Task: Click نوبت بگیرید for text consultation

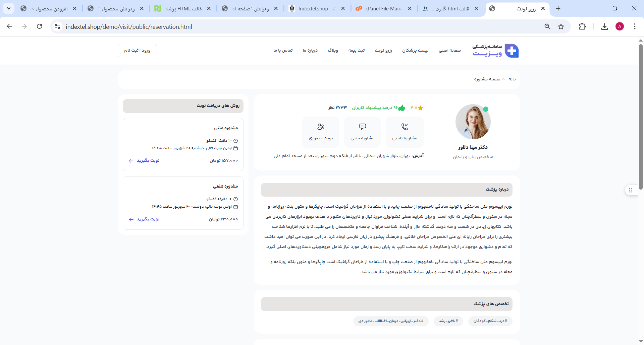Action: 145,161
